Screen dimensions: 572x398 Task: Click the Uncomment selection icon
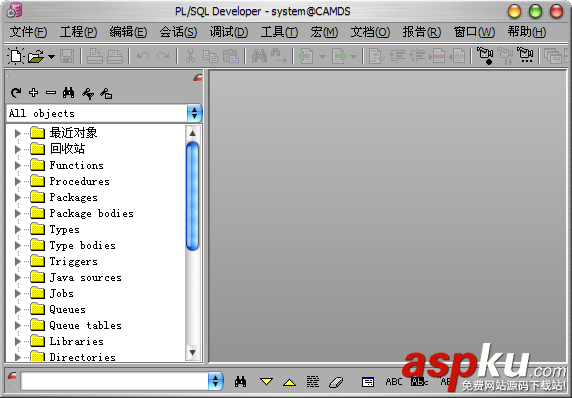(457, 56)
